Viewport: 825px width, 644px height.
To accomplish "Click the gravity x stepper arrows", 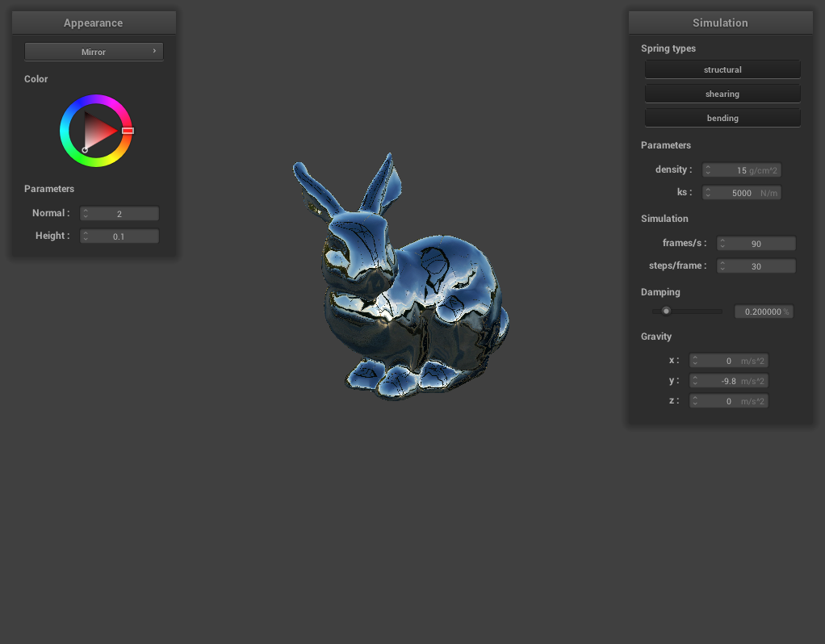I will [x=695, y=360].
